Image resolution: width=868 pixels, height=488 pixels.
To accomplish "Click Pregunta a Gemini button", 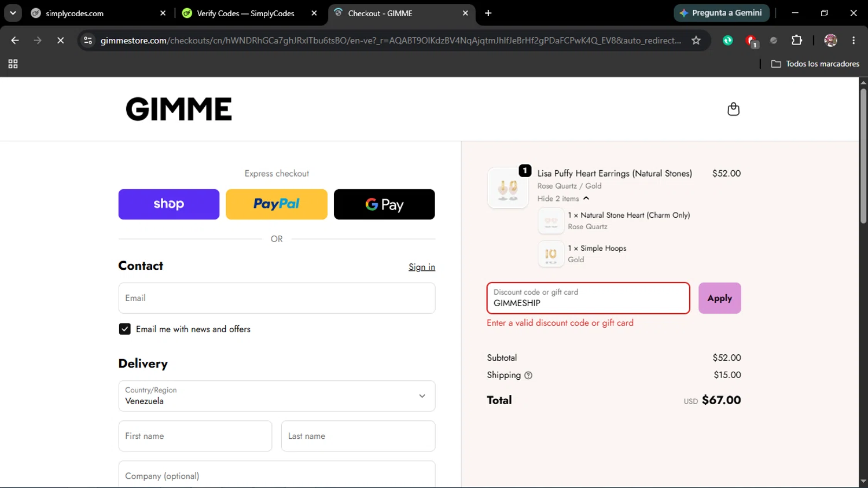I will pyautogui.click(x=722, y=13).
